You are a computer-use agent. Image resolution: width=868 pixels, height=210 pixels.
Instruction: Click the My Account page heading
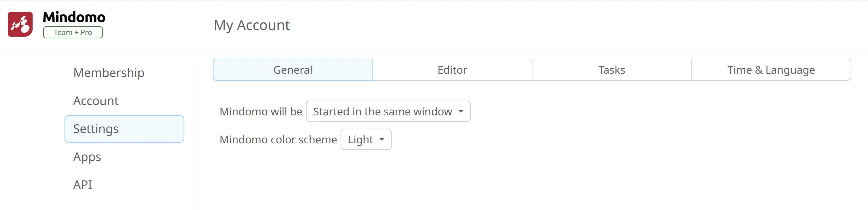point(252,25)
